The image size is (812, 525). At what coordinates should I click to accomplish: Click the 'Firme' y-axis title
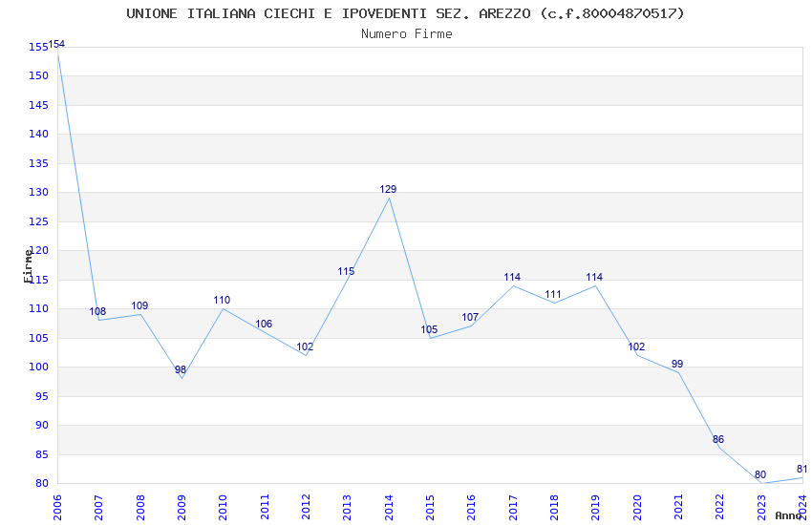[28, 266]
